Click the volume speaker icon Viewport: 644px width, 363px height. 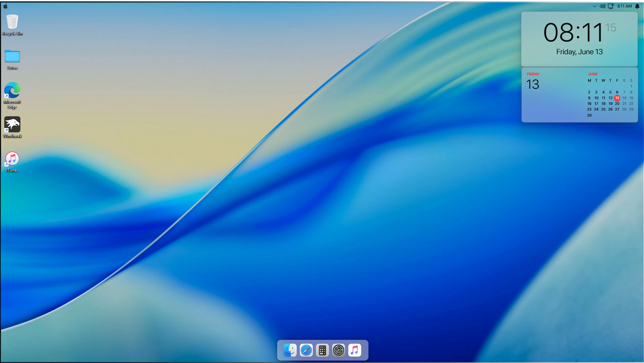[x=602, y=6]
